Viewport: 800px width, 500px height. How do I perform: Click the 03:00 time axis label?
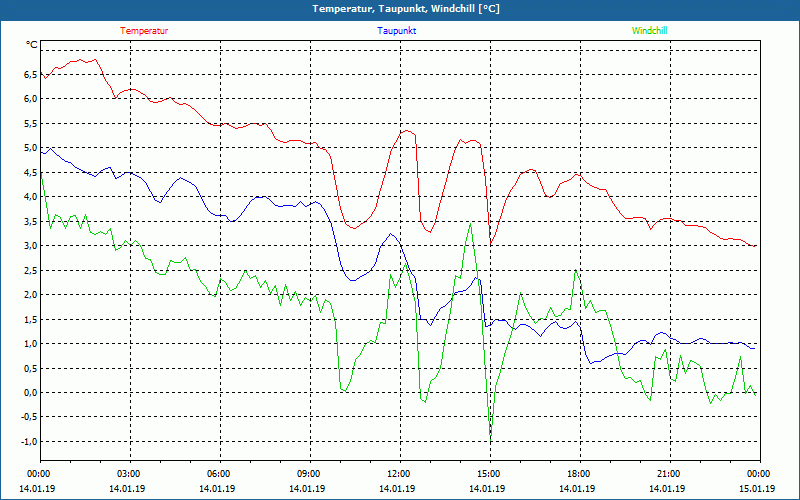tap(130, 474)
